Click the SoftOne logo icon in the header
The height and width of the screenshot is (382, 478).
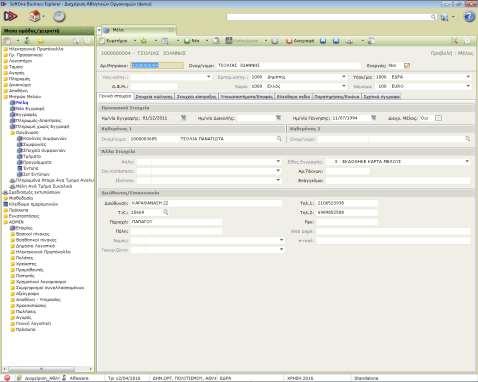point(10,16)
